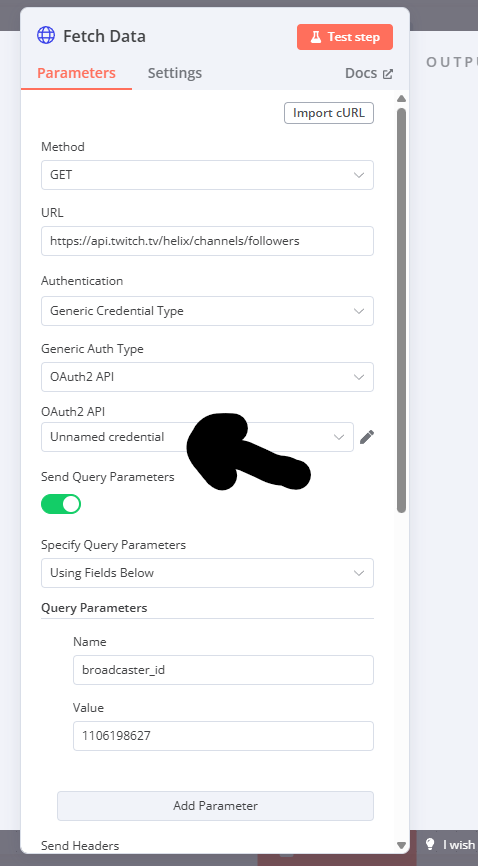Click the Import cURL button
Screen dimensions: 478x866
[329, 113]
